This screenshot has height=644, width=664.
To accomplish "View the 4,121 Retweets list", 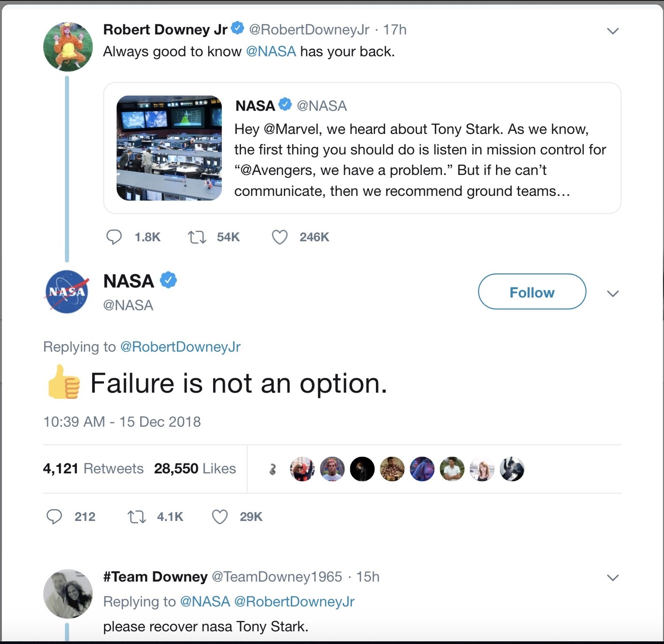I will click(93, 469).
